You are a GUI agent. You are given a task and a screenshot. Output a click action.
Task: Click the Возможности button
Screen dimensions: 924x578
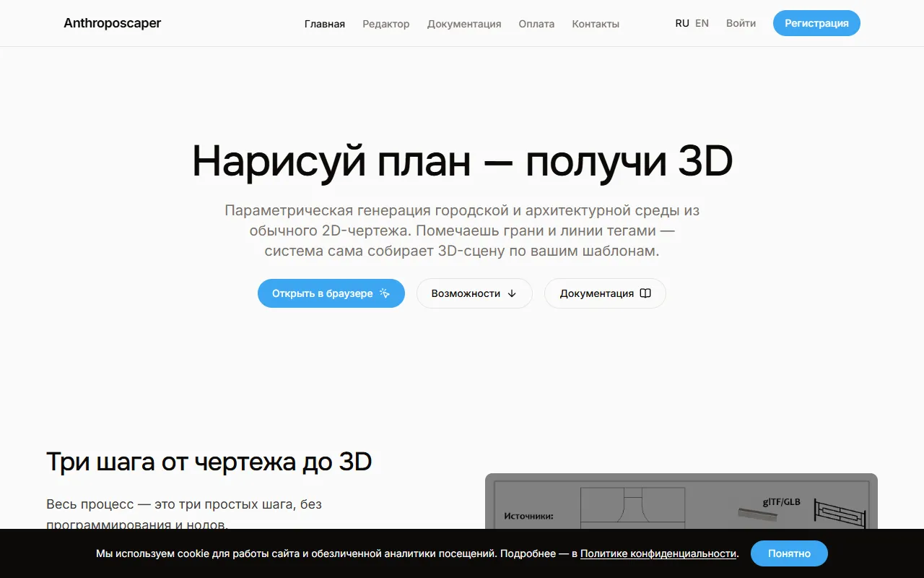click(474, 293)
